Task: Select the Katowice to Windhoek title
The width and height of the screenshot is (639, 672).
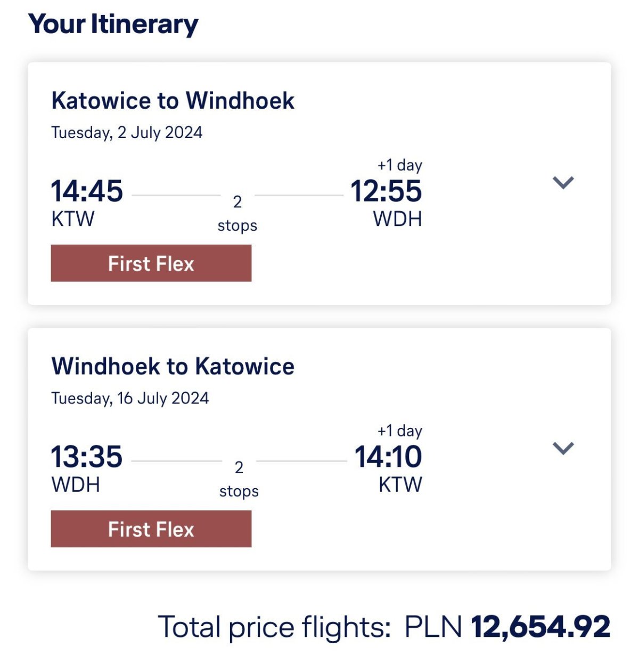Action: [173, 101]
